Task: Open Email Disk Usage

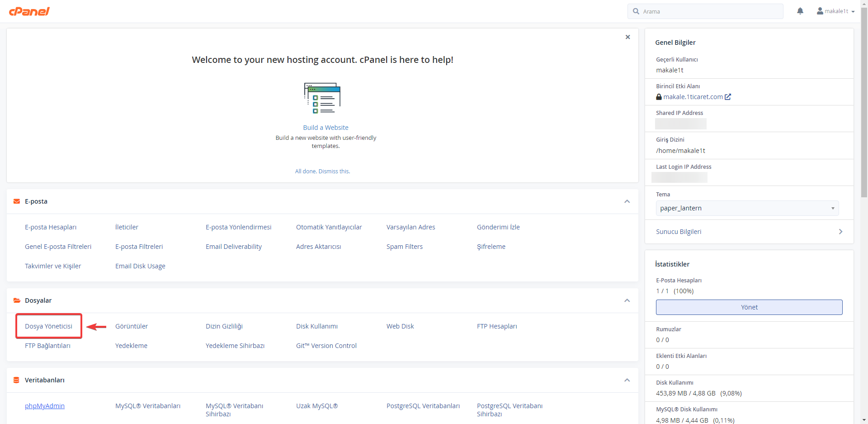Action: (140, 266)
